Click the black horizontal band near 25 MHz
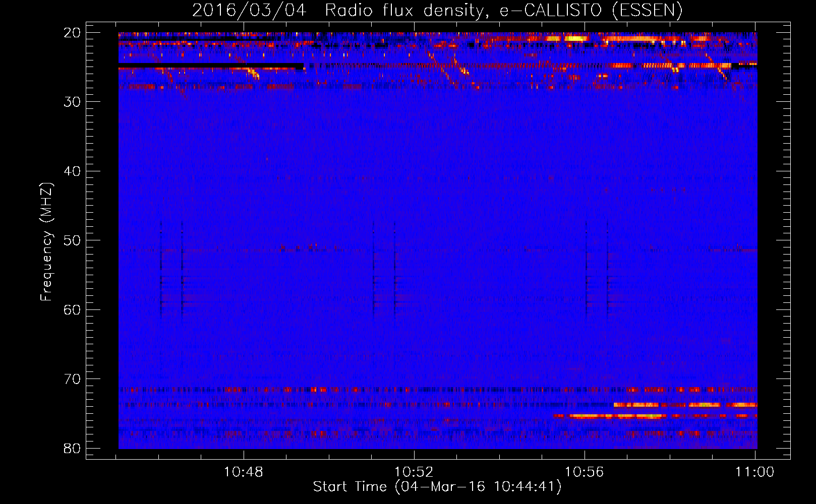This screenshot has width=816, height=504. [211, 66]
